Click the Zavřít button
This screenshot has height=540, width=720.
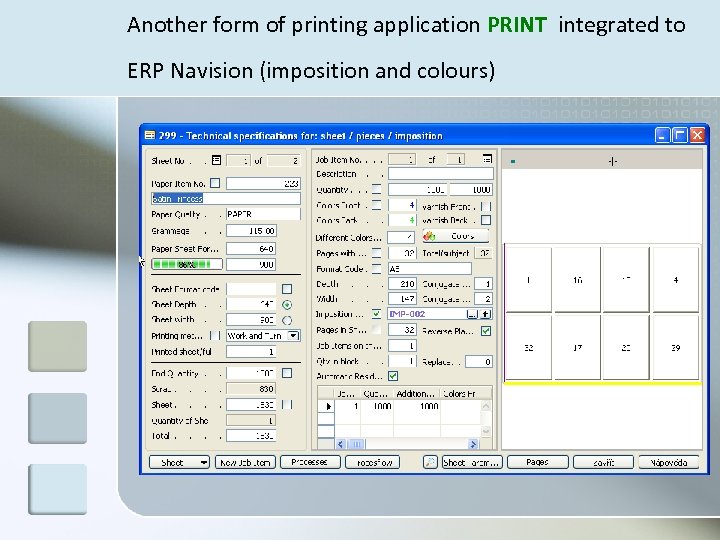tap(603, 462)
